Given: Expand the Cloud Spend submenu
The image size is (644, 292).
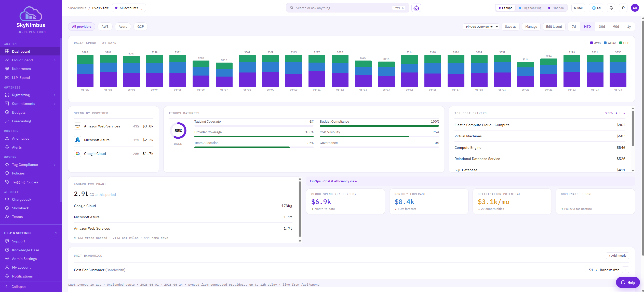Looking at the screenshot, I should [55, 60].
